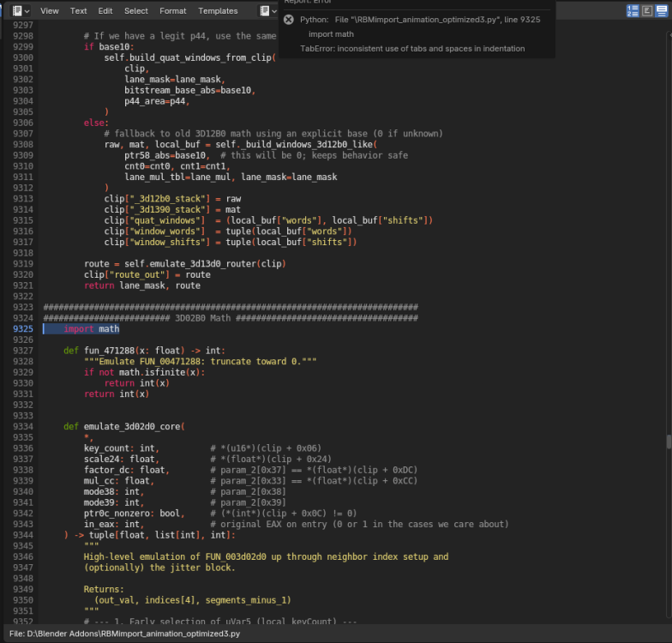Click 'mode38: int,' parameter line

[x=114, y=492]
